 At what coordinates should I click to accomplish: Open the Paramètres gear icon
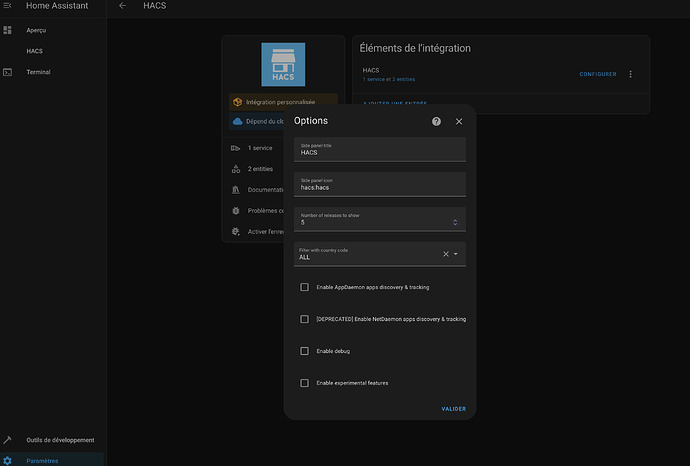7,461
